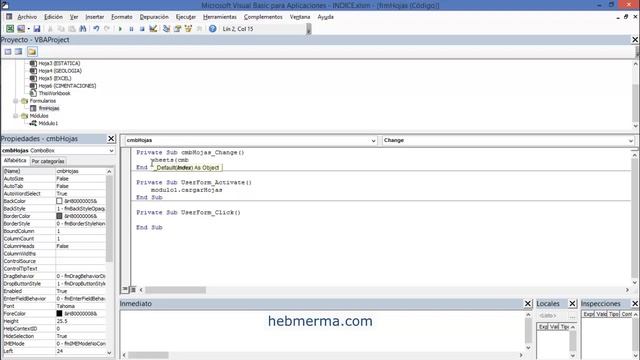Image resolution: width=640 pixels, height=360 pixels.
Task: Select Hoja3 (ESTATICA) in project tree
Action: 59,63
